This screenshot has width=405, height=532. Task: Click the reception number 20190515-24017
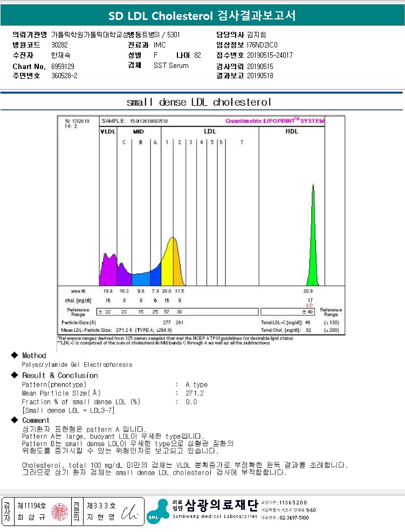pyautogui.click(x=270, y=55)
